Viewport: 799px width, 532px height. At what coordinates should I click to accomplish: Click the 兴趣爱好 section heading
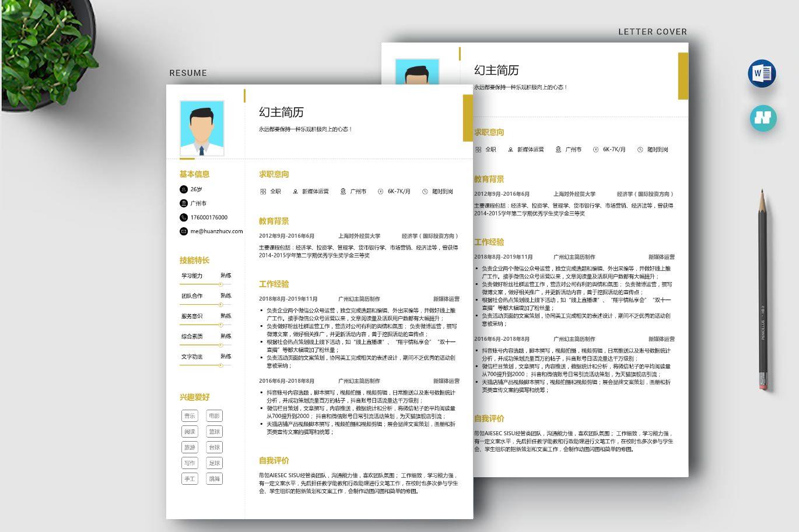coord(194,397)
